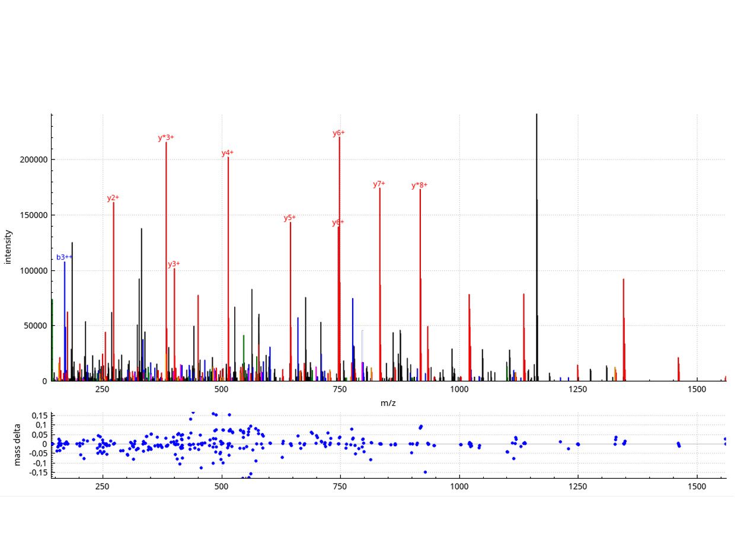Select the y4+ peak annotation
The height and width of the screenshot is (560, 747).
tap(228, 153)
